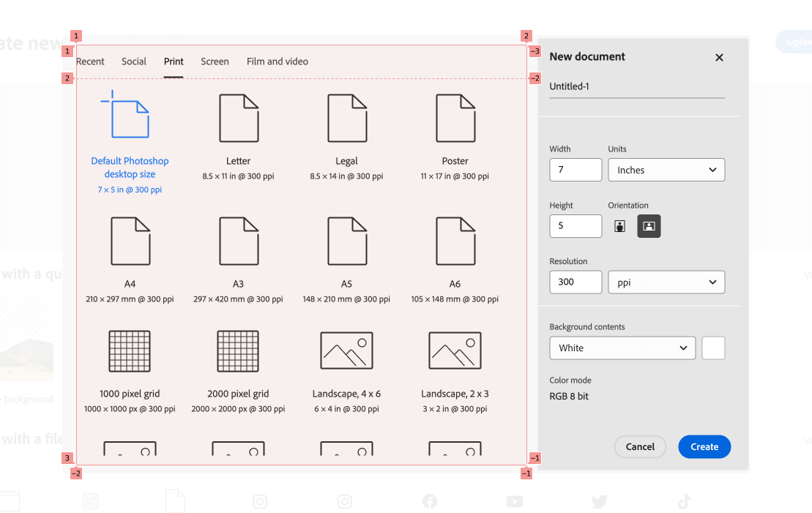Switch orientation to portrait
The height and width of the screenshot is (513, 812).
click(x=619, y=226)
